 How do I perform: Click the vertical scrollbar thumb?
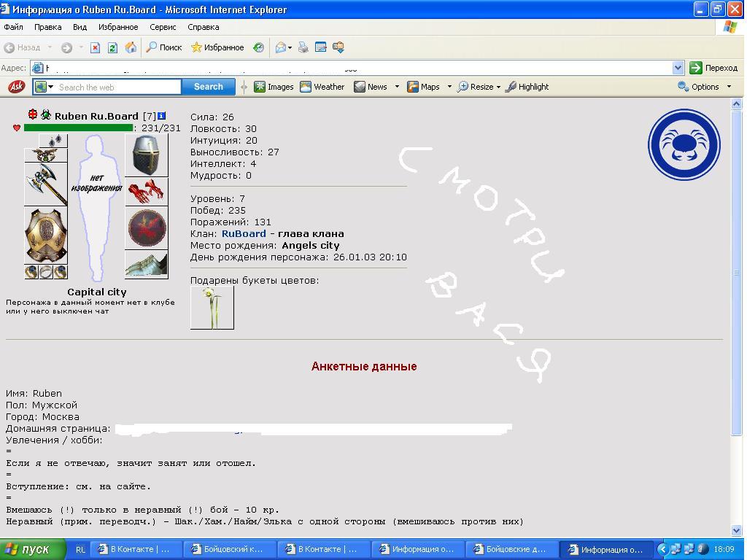[737, 273]
